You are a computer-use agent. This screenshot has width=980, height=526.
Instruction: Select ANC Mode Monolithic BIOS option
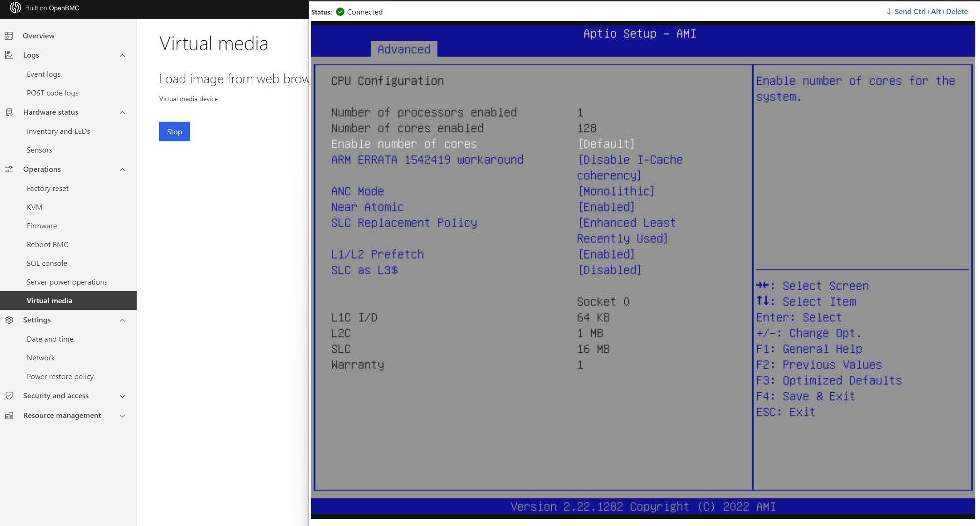[616, 191]
